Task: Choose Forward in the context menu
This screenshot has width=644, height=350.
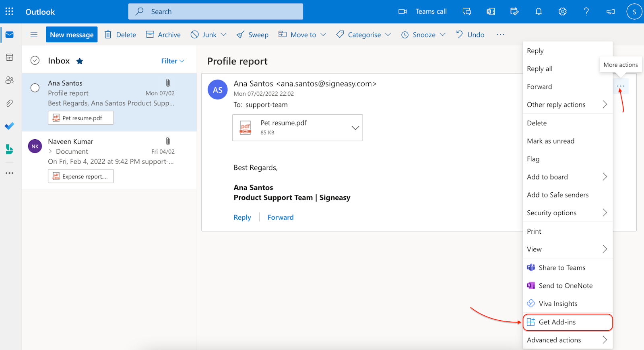Action: pyautogui.click(x=568, y=86)
